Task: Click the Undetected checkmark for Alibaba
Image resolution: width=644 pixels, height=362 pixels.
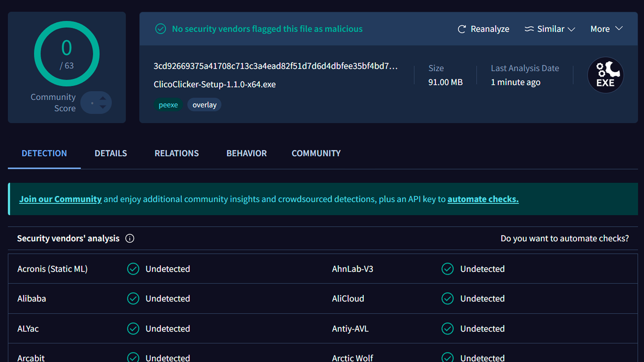Action: point(133,298)
